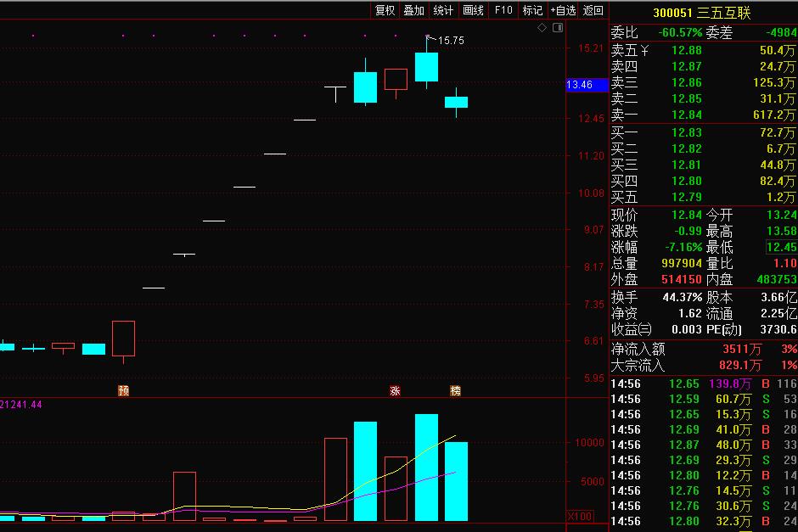
Task: Click 返回 to go back
Action: [x=593, y=10]
